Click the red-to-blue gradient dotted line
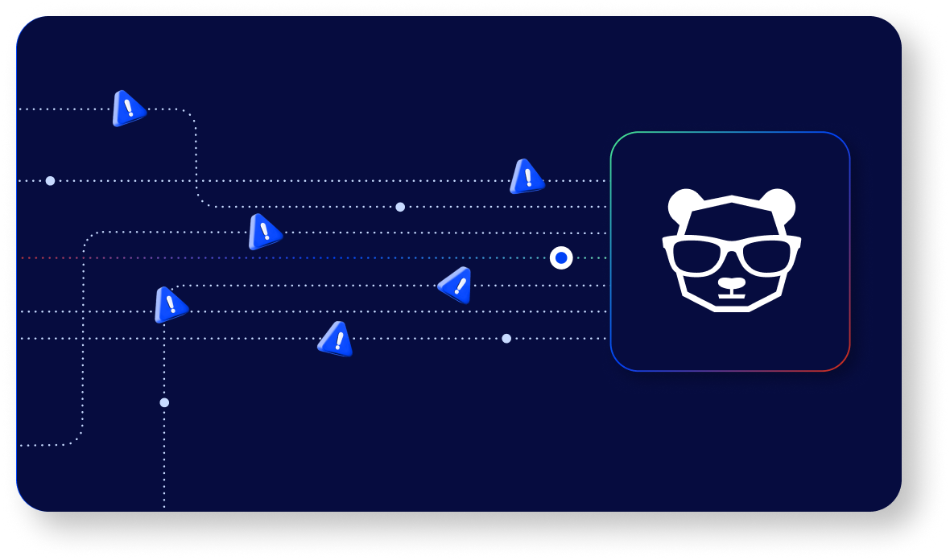 (x=242, y=258)
